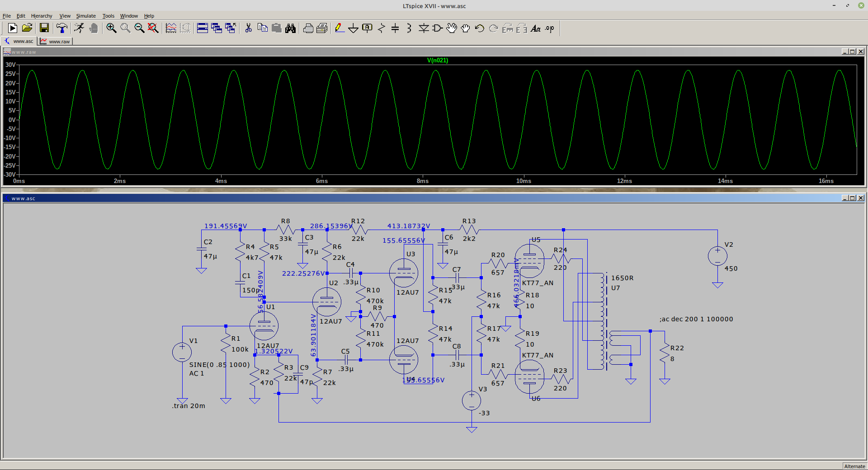
Task: Click the 191.45569V node voltage label
Action: click(226, 226)
